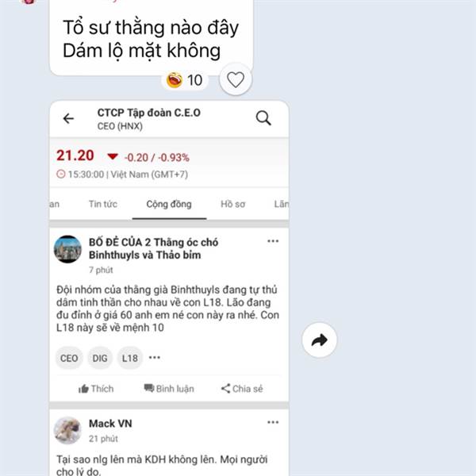Screen dimensions: 476x476
Task: Open the Mack VN profile avatar
Action: click(67, 431)
